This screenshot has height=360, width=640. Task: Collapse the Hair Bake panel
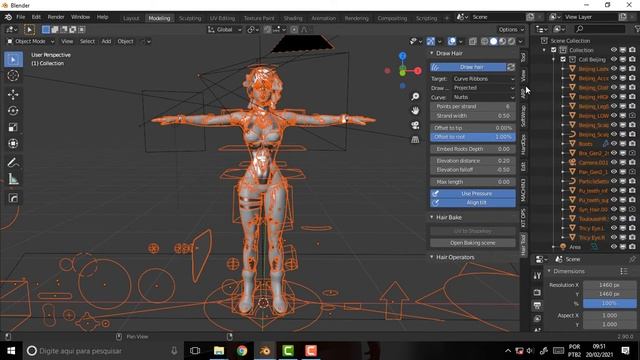(431, 217)
